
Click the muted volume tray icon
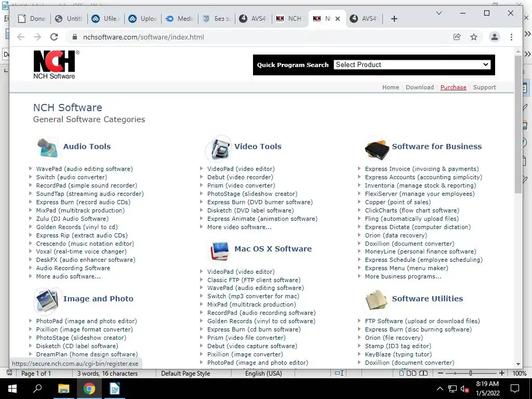tap(464, 389)
